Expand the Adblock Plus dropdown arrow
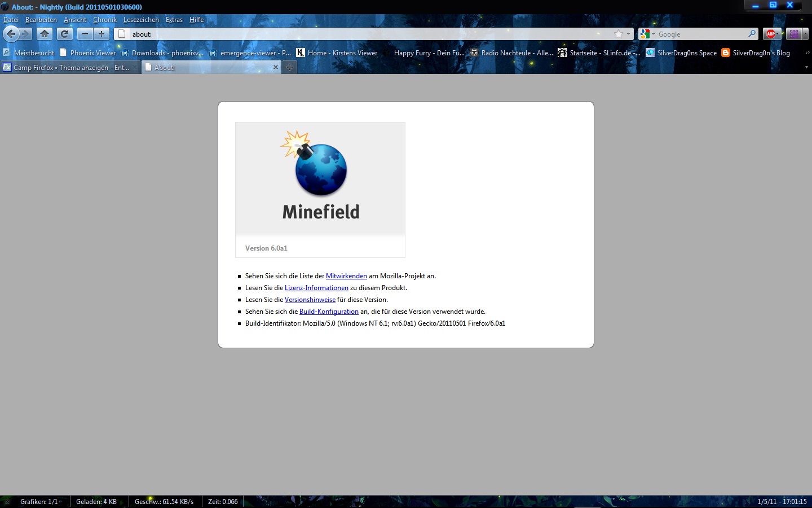Screen dimensions: 812x508 (x=778, y=34)
